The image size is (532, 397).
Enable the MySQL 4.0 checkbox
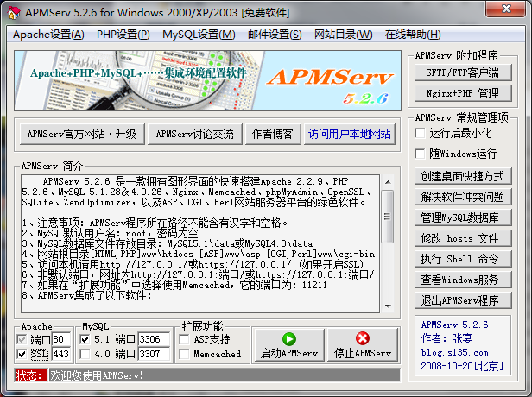click(85, 355)
